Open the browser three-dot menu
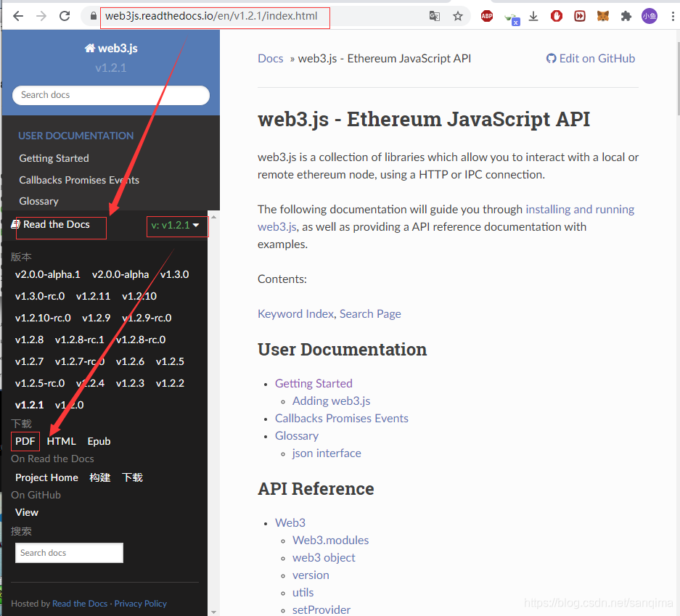Viewport: 680px width, 616px height. (673, 17)
